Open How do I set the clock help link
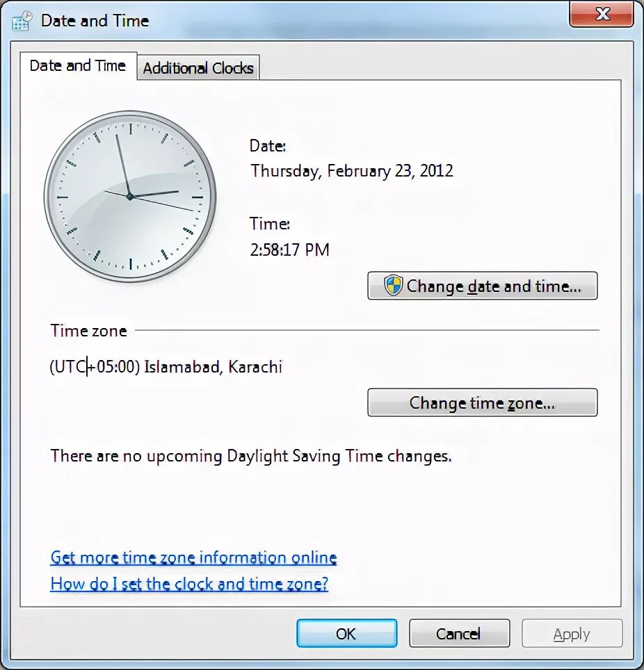 coord(189,584)
